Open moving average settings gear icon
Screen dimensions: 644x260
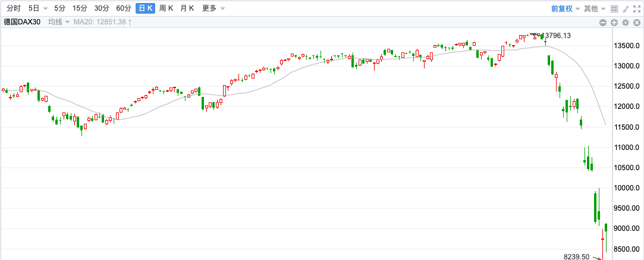coord(626,23)
